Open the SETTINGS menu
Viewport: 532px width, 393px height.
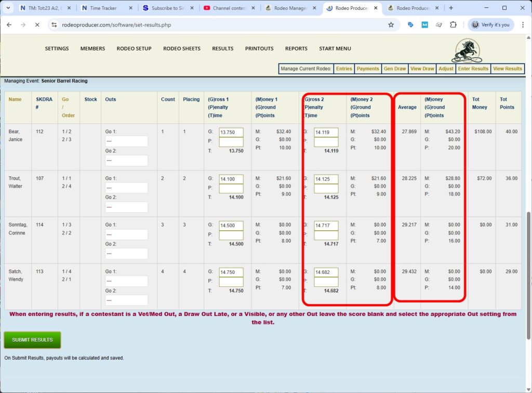pyautogui.click(x=57, y=48)
